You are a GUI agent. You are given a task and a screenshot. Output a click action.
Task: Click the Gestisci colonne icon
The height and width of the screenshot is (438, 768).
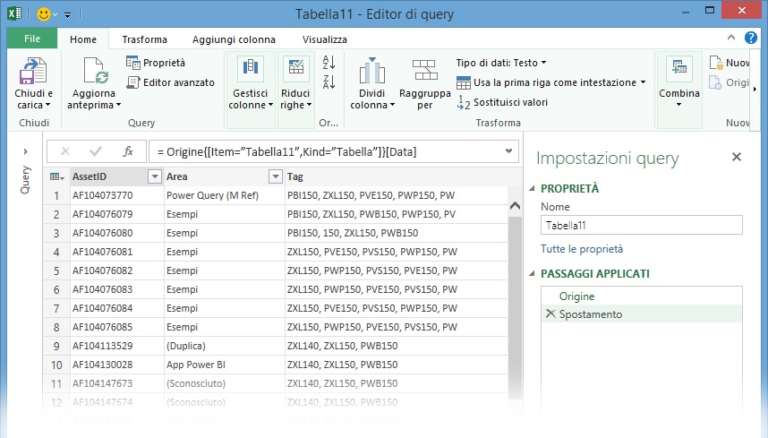tap(250, 69)
